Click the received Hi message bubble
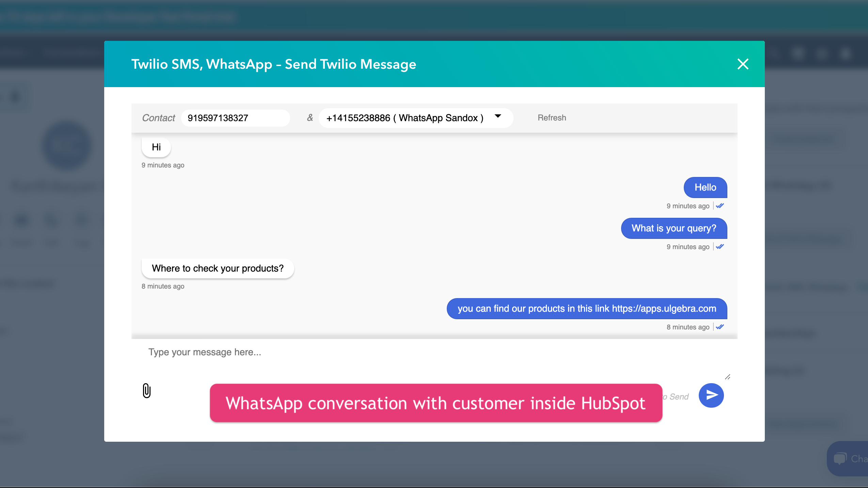 (156, 147)
